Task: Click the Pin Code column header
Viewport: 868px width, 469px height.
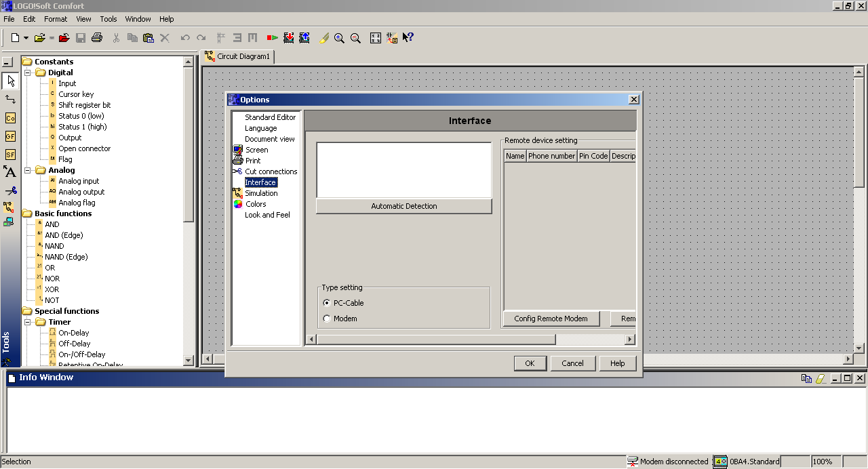Action: point(593,156)
